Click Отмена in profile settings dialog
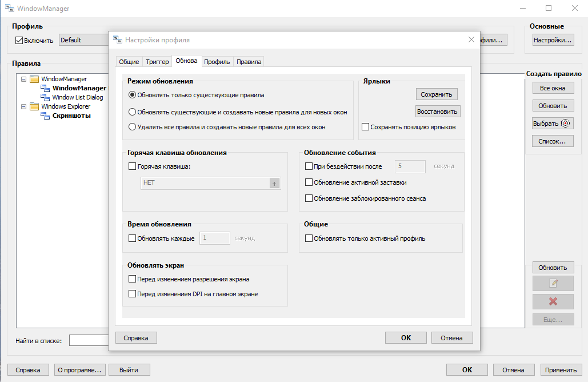 pos(452,338)
